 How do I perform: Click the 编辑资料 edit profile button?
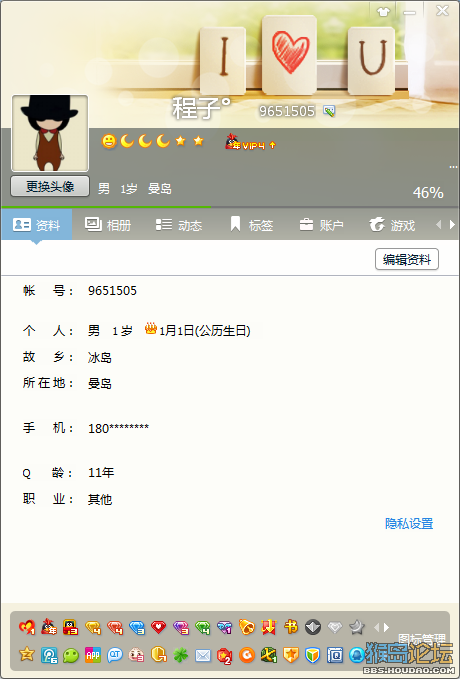coord(407,259)
